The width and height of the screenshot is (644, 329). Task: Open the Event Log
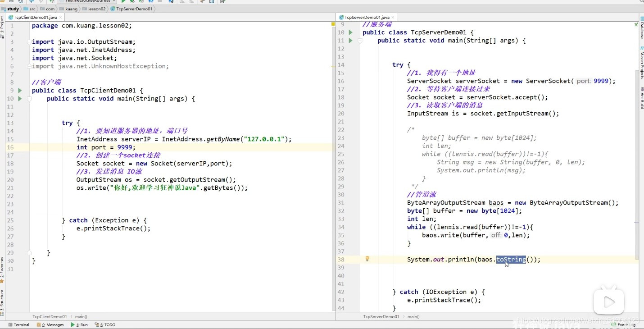tap(624, 324)
